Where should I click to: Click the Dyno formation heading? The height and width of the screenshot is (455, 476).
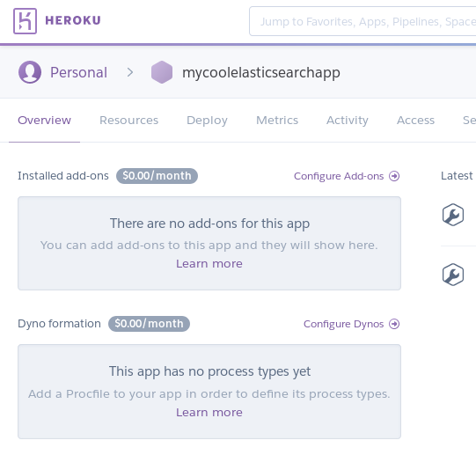[x=59, y=324]
